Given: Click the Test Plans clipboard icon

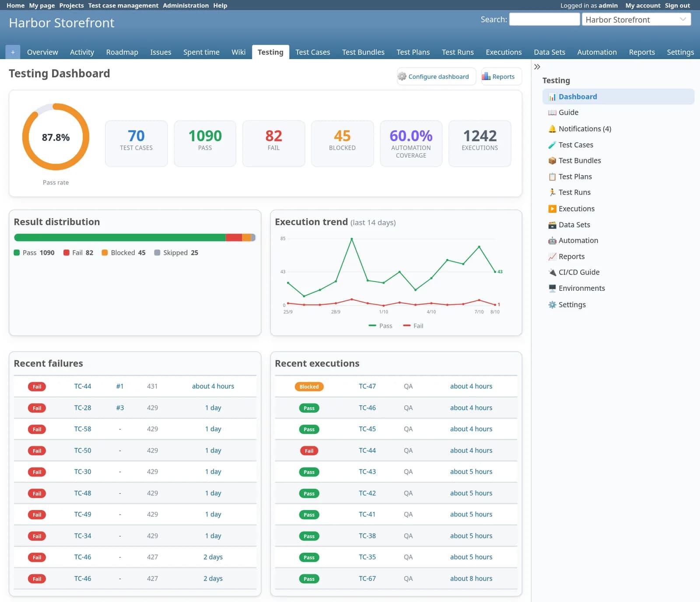Looking at the screenshot, I should click(x=552, y=177).
